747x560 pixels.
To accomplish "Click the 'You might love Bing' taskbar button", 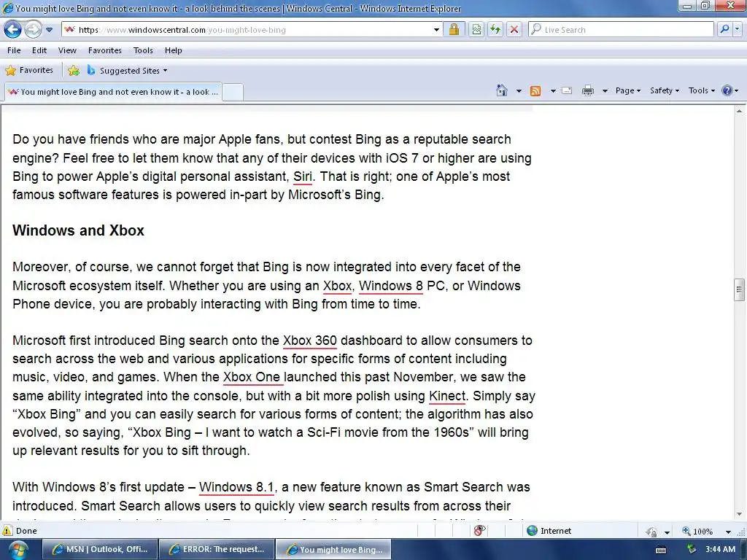I will tap(333, 549).
